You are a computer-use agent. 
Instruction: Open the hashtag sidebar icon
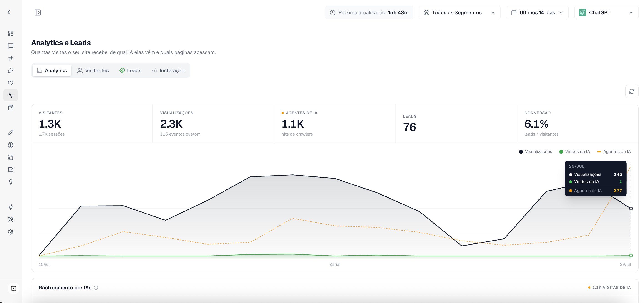click(10, 58)
